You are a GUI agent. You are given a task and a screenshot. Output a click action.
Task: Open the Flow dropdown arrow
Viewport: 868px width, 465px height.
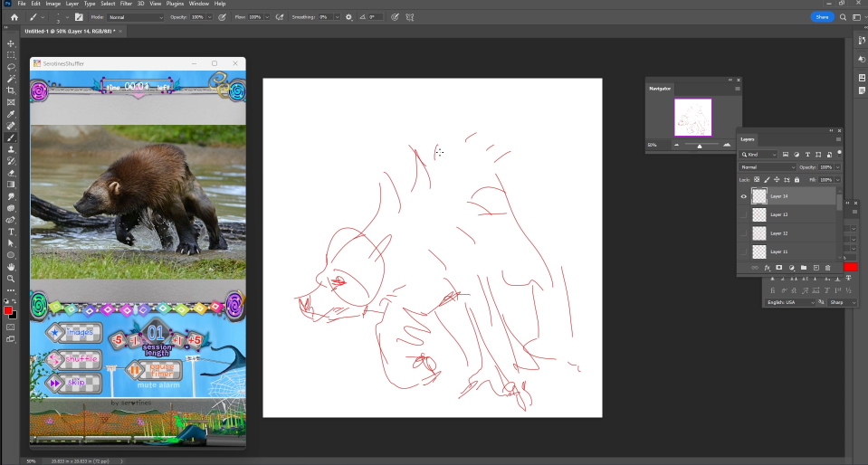(x=267, y=17)
